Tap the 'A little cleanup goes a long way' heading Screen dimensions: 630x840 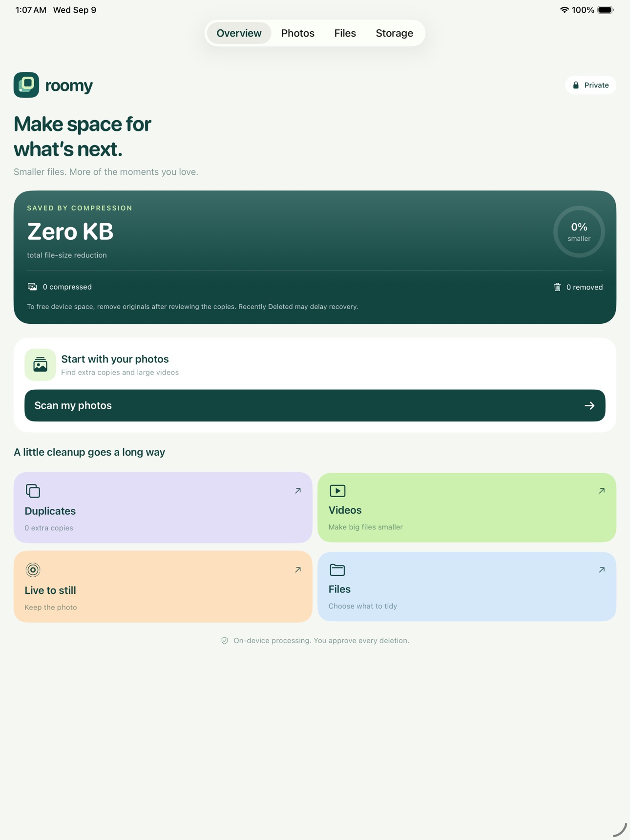pyautogui.click(x=89, y=452)
